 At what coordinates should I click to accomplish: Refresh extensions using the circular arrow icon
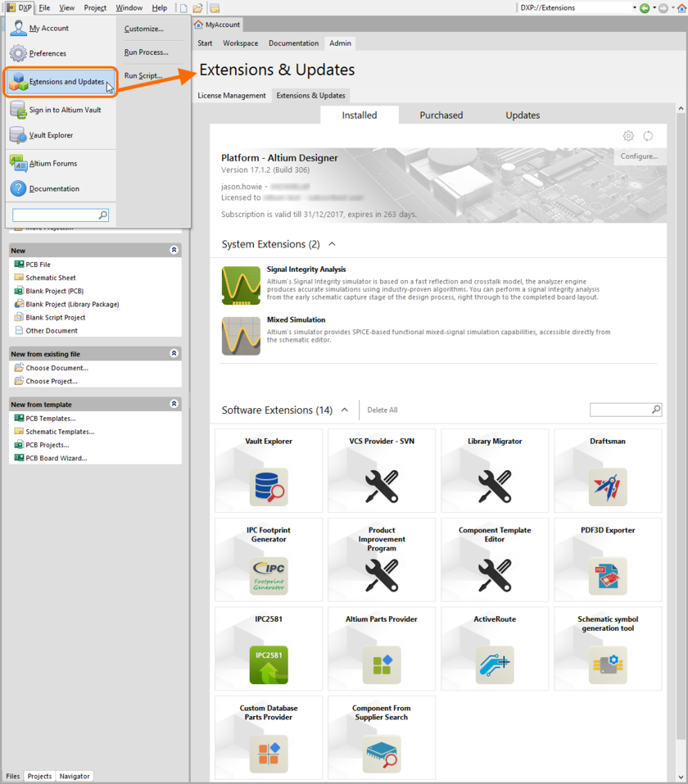tap(648, 136)
